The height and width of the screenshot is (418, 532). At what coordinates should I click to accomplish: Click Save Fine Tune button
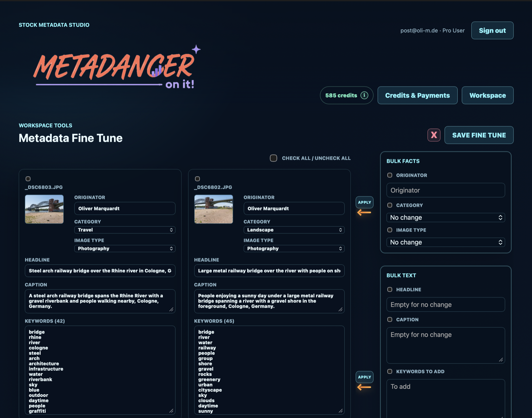479,135
